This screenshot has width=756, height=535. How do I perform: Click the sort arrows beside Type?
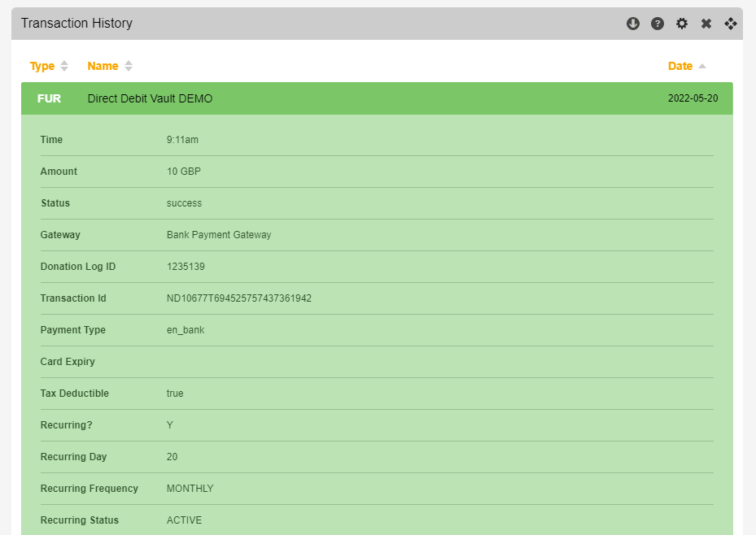(x=64, y=66)
